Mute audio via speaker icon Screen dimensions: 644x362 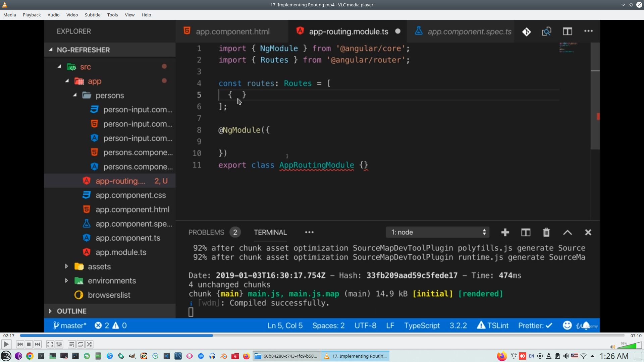pyautogui.click(x=612, y=347)
